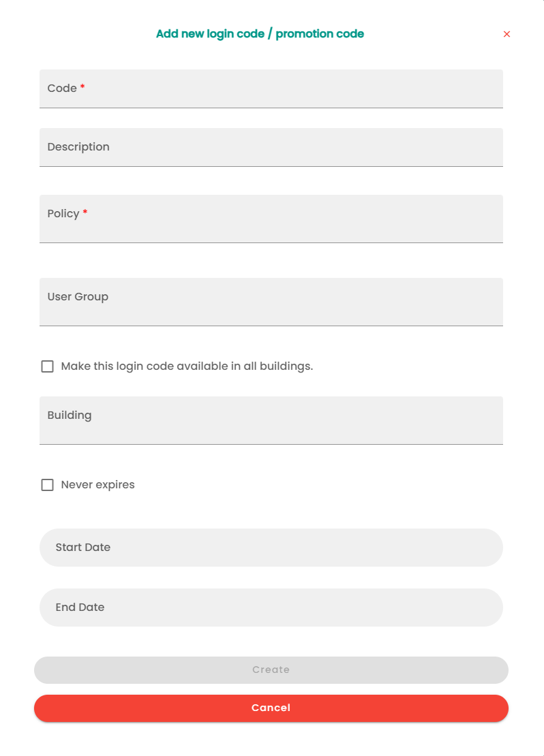
Task: Click the 'Make this login code available' label text
Action: coord(187,366)
